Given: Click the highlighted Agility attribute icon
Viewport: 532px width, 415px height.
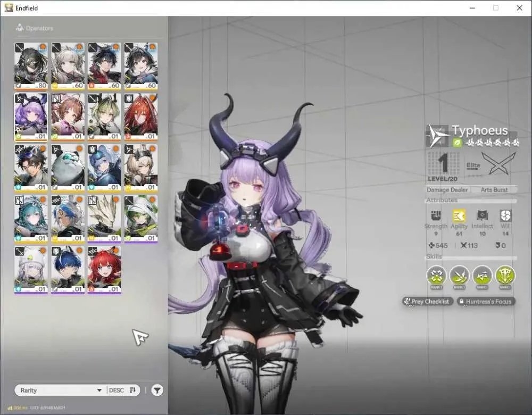Looking at the screenshot, I should [x=459, y=215].
